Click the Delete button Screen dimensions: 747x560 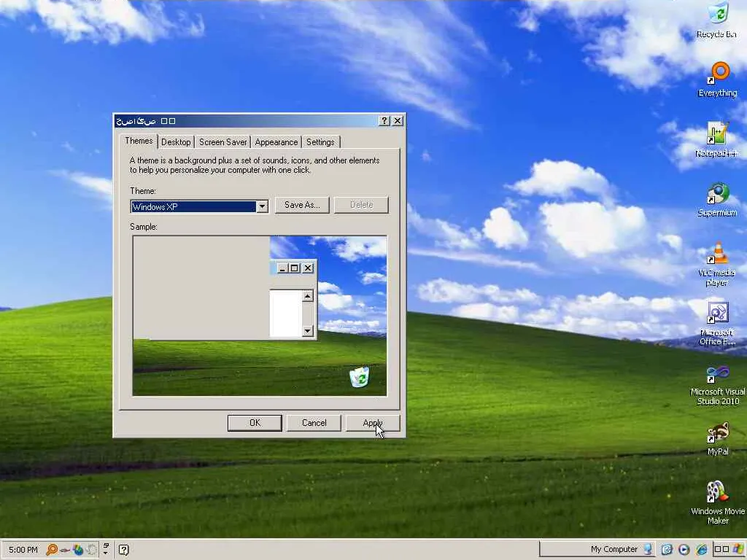pos(362,205)
